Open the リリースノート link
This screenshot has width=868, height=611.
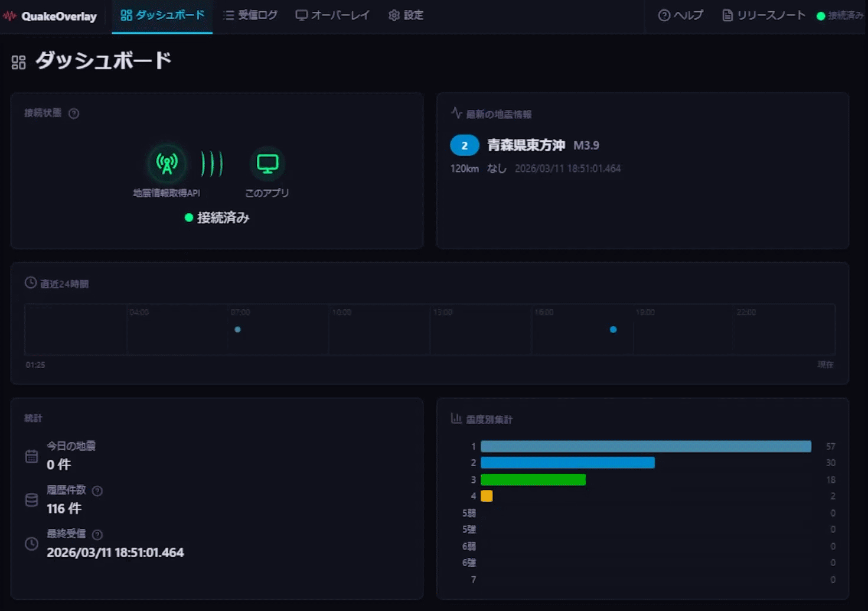coord(764,15)
